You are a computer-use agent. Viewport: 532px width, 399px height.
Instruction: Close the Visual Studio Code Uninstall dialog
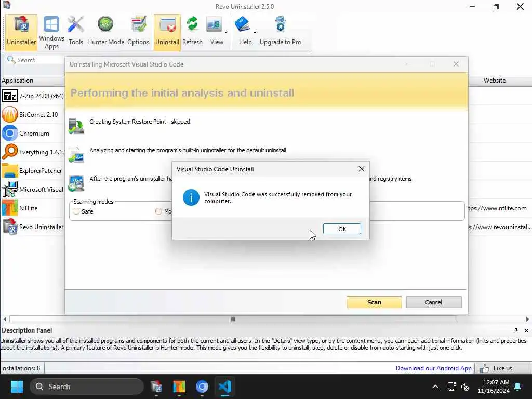click(362, 169)
